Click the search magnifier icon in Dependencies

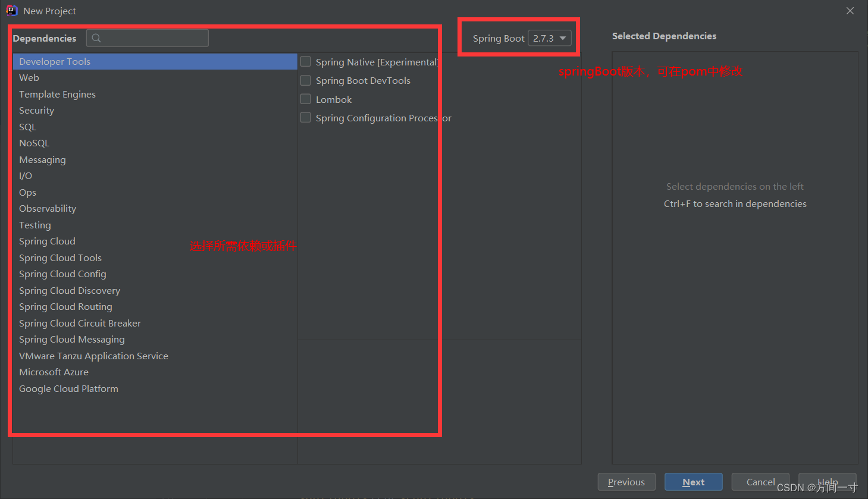96,38
